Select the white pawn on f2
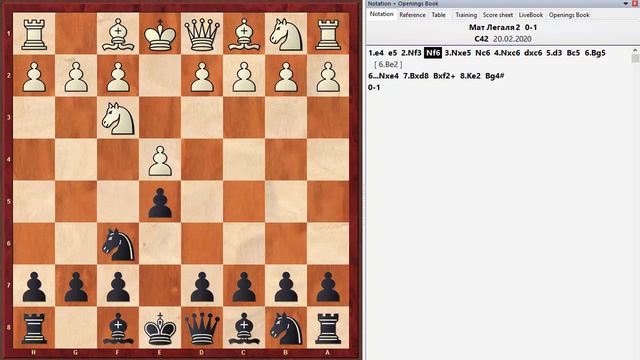Image resolution: width=640 pixels, height=360 pixels. (118, 76)
